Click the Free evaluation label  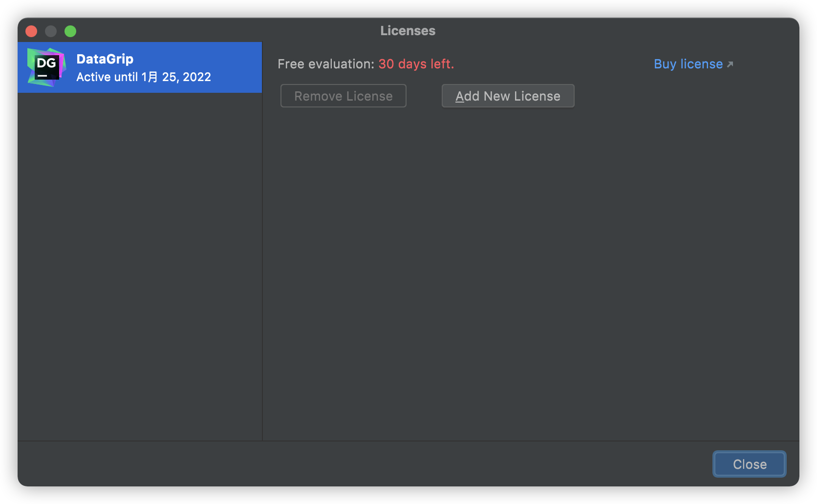click(325, 64)
